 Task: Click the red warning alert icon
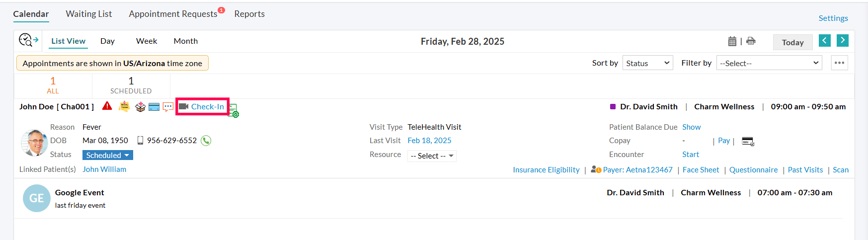107,106
